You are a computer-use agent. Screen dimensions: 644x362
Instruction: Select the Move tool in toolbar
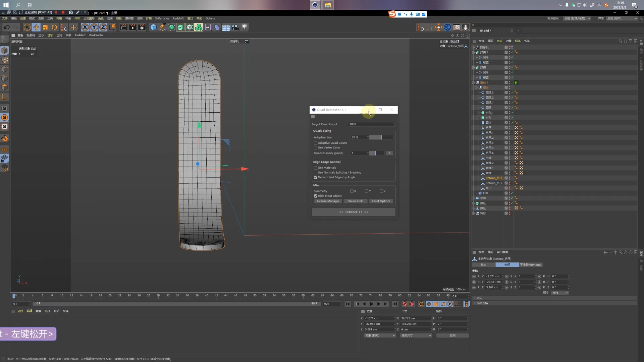tap(36, 27)
